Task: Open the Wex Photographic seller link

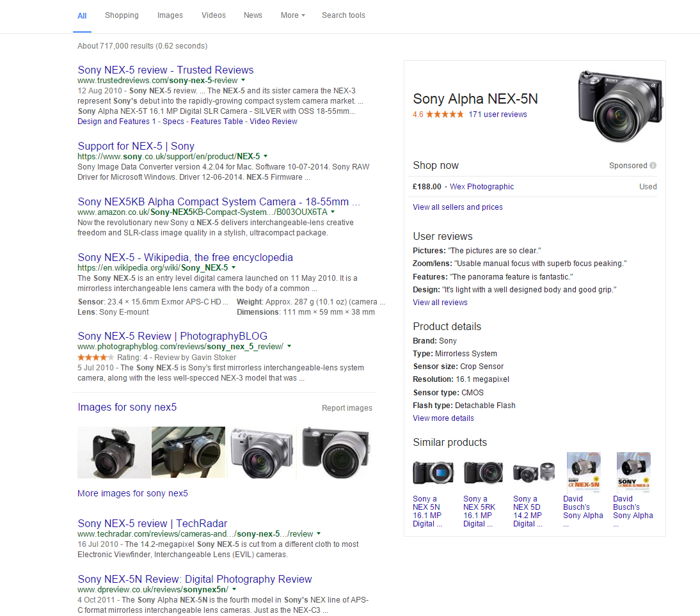Action: point(482,187)
